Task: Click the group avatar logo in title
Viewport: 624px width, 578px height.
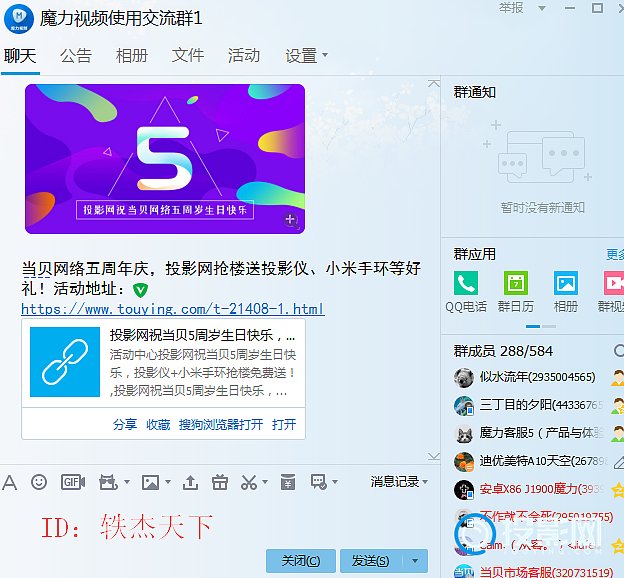Action: coord(19,19)
